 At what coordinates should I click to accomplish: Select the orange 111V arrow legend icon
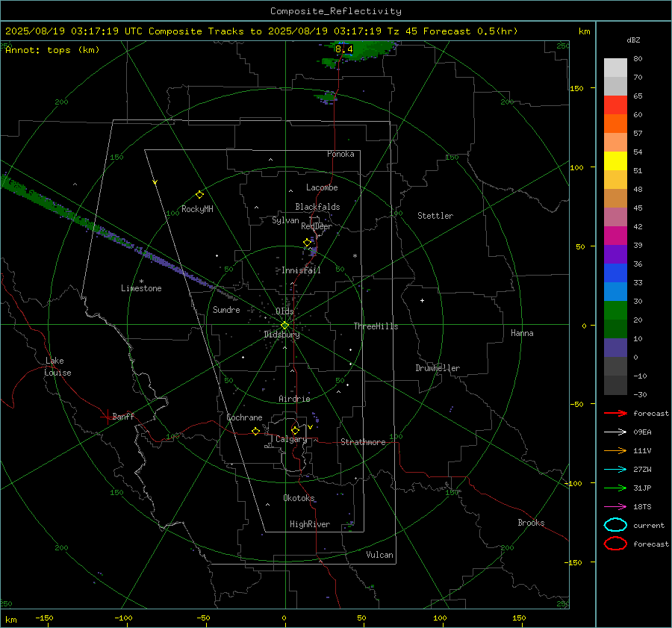click(615, 450)
